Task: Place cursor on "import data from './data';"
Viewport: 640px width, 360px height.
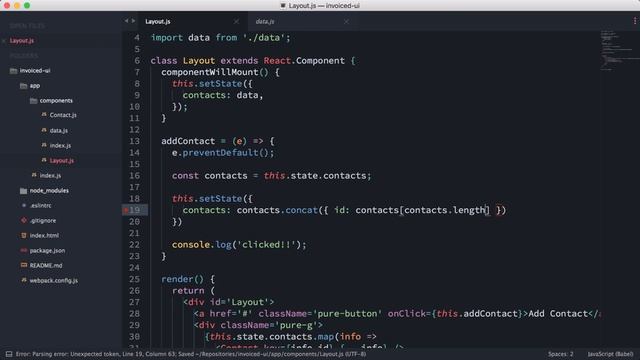Action: (220, 38)
